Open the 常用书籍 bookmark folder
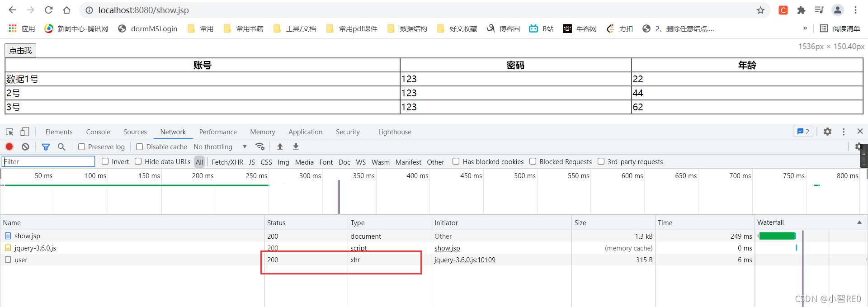This screenshot has height=307, width=868. [243, 28]
